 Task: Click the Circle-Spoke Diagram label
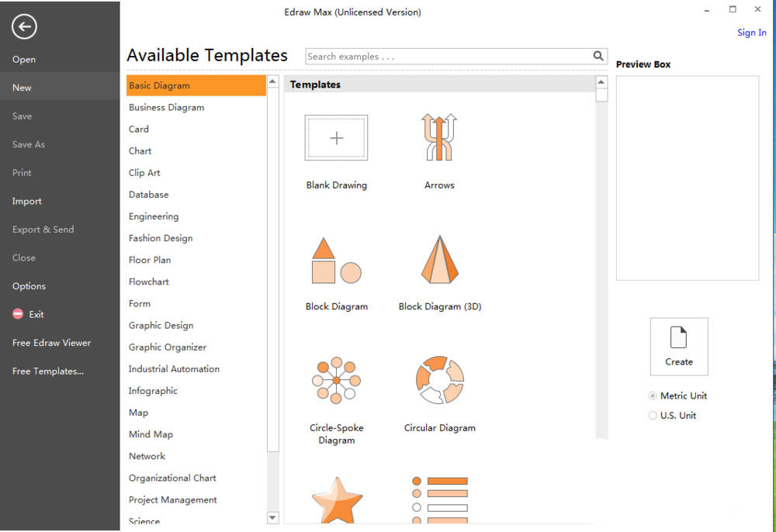click(337, 434)
